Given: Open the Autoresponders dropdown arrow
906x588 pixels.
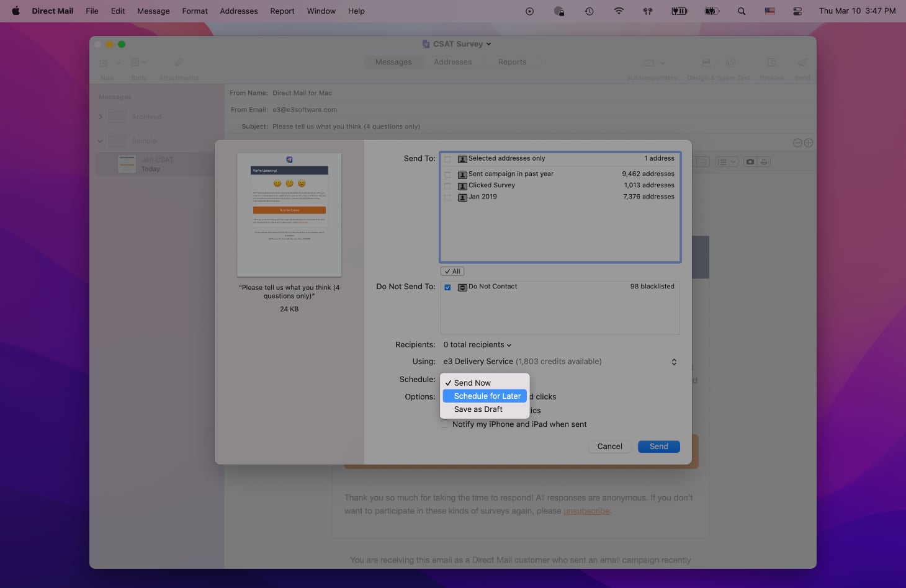Looking at the screenshot, I should (x=662, y=63).
